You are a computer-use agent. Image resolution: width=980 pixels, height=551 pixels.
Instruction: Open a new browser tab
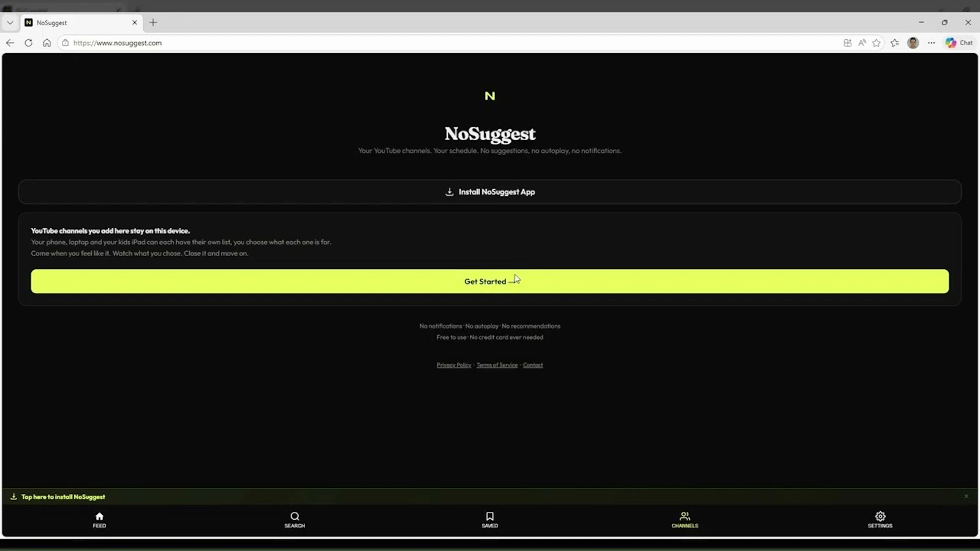[153, 23]
